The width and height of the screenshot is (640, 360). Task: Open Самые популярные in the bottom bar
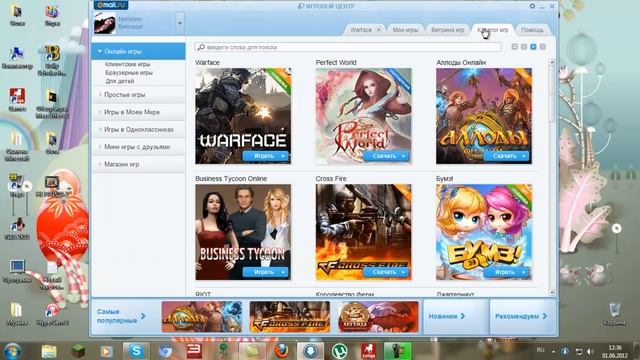point(121,316)
